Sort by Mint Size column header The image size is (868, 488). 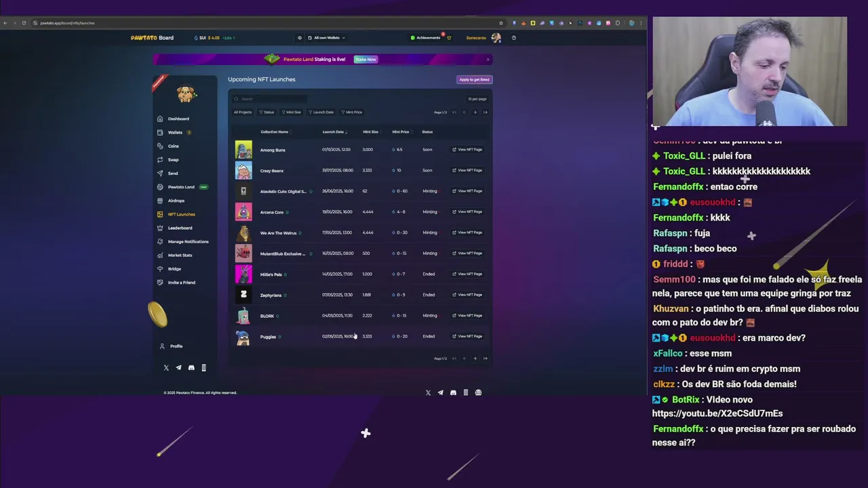371,132
